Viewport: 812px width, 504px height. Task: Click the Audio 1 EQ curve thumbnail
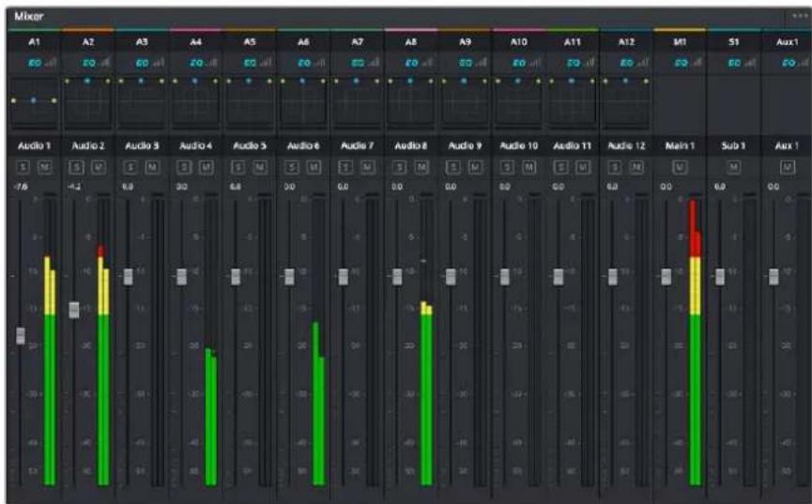tap(34, 102)
